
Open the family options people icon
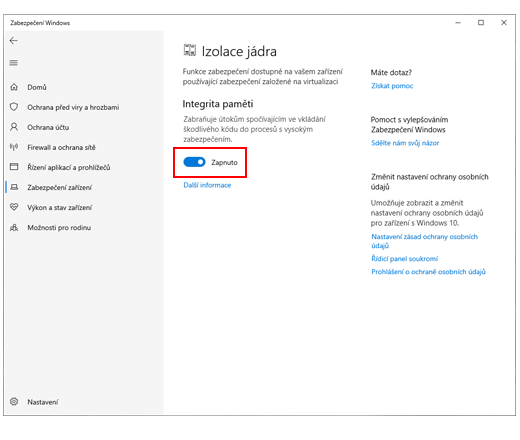[14, 228]
